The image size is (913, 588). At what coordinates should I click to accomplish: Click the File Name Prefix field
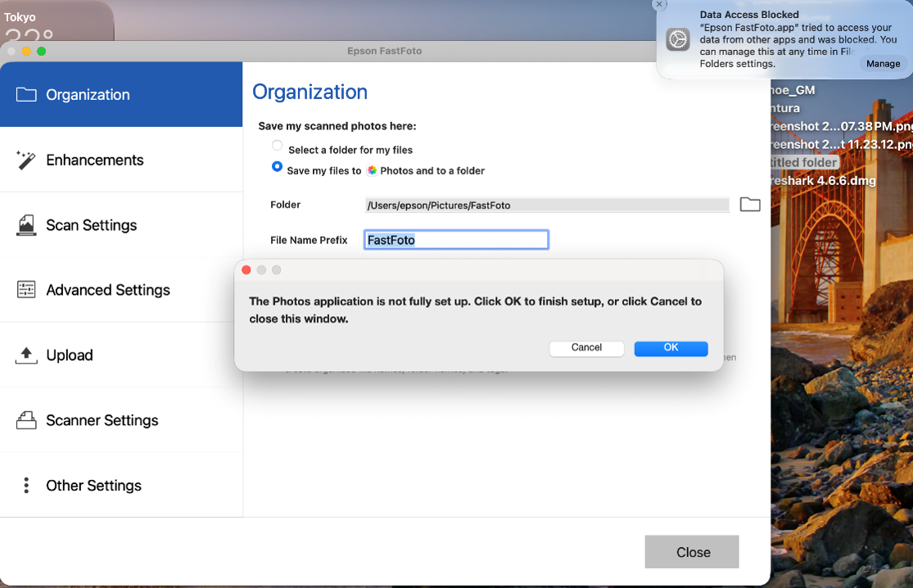457,240
